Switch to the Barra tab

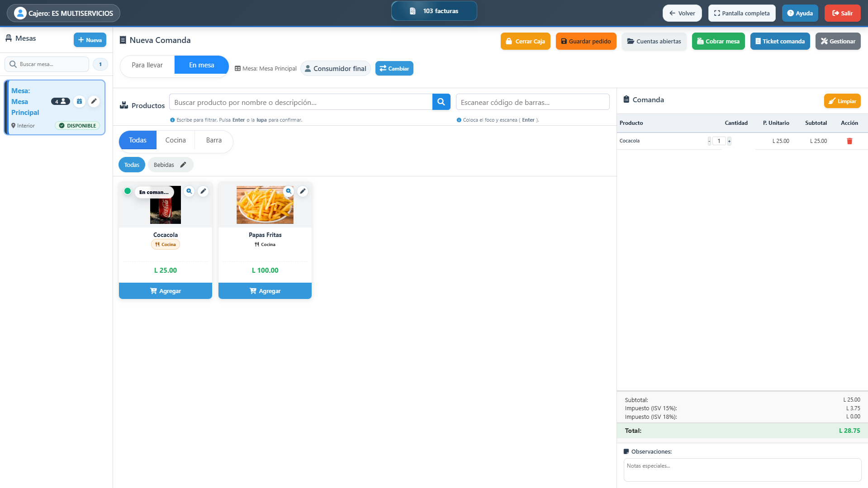(x=214, y=140)
